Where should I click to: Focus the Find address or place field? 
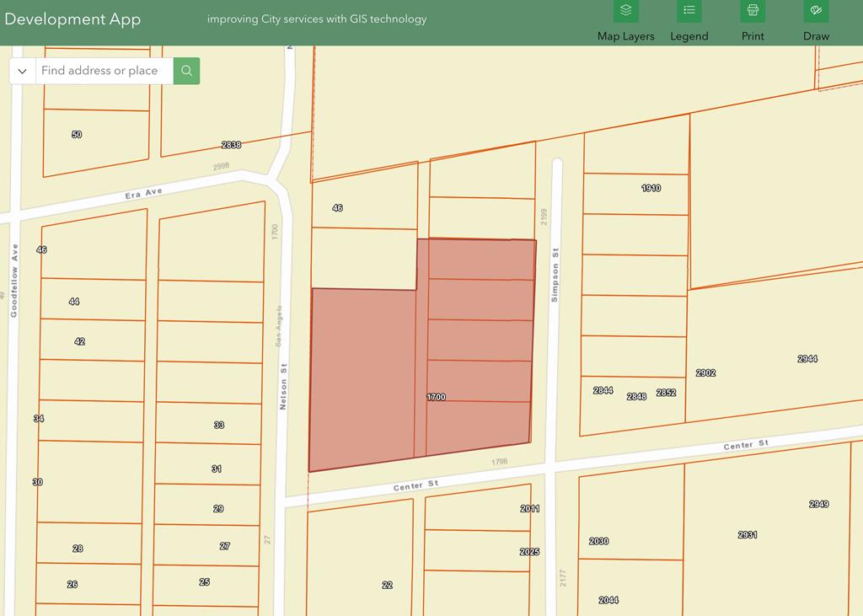pyautogui.click(x=104, y=71)
